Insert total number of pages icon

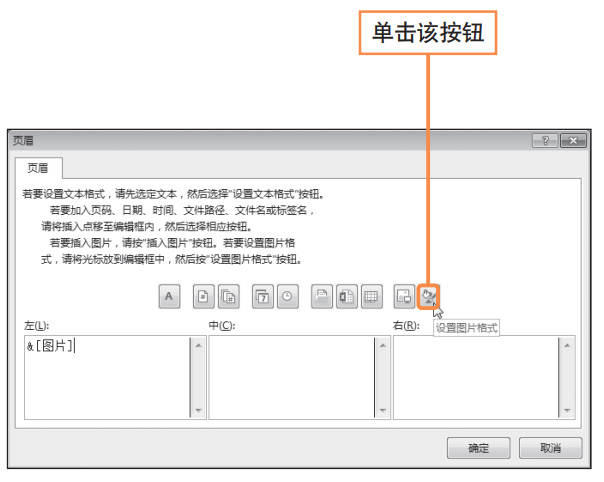(x=229, y=296)
